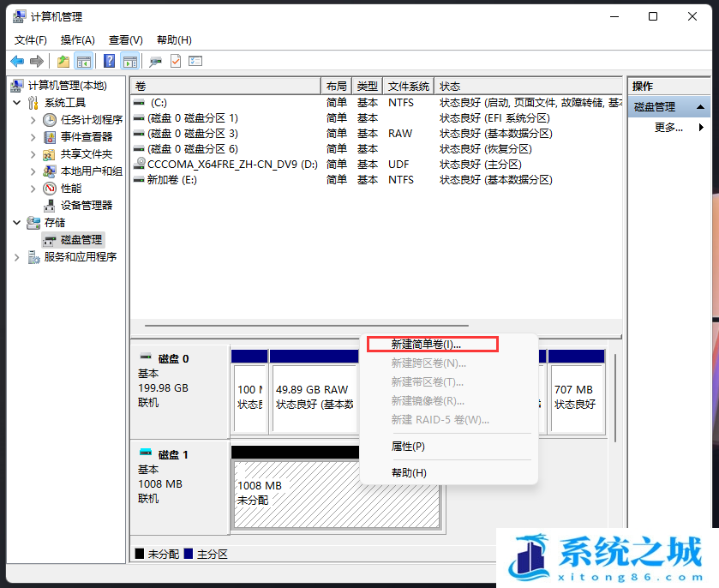Click the volume list horizontal scrollbar
The width and height of the screenshot is (719, 588).
point(306,326)
